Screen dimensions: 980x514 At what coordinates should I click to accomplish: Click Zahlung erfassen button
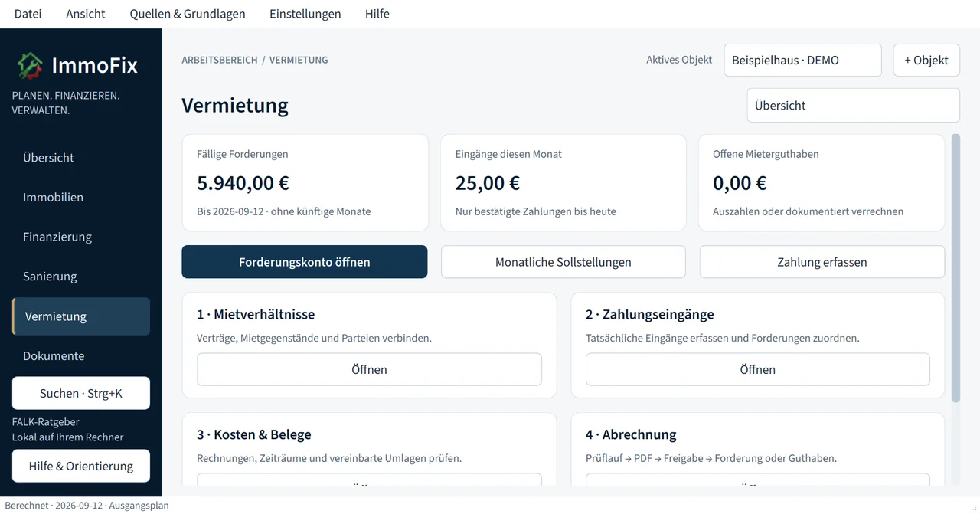(822, 262)
